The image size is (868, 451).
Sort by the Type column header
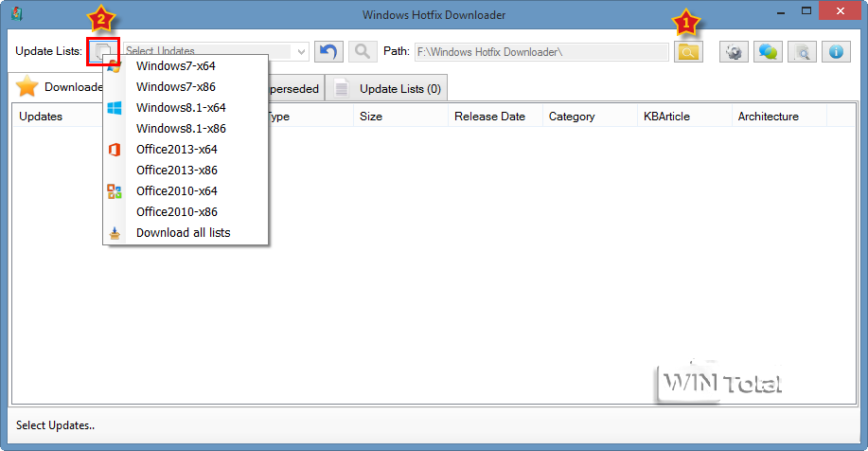(310, 117)
